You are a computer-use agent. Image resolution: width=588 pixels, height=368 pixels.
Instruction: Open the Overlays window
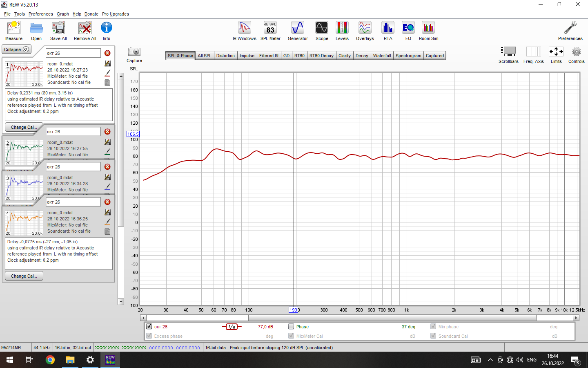click(365, 31)
